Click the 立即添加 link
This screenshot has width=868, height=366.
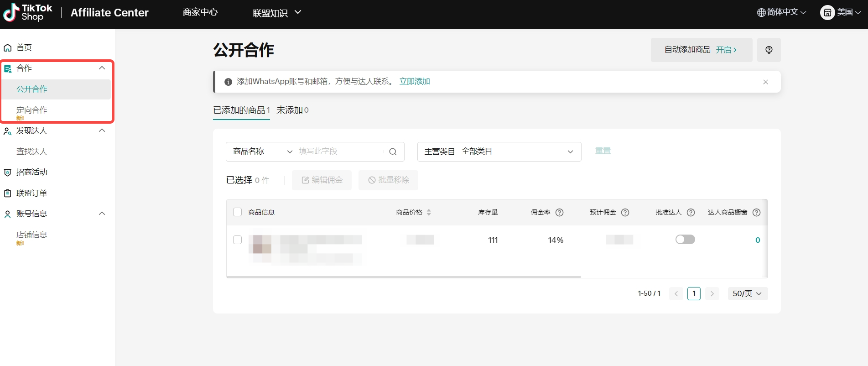click(414, 81)
